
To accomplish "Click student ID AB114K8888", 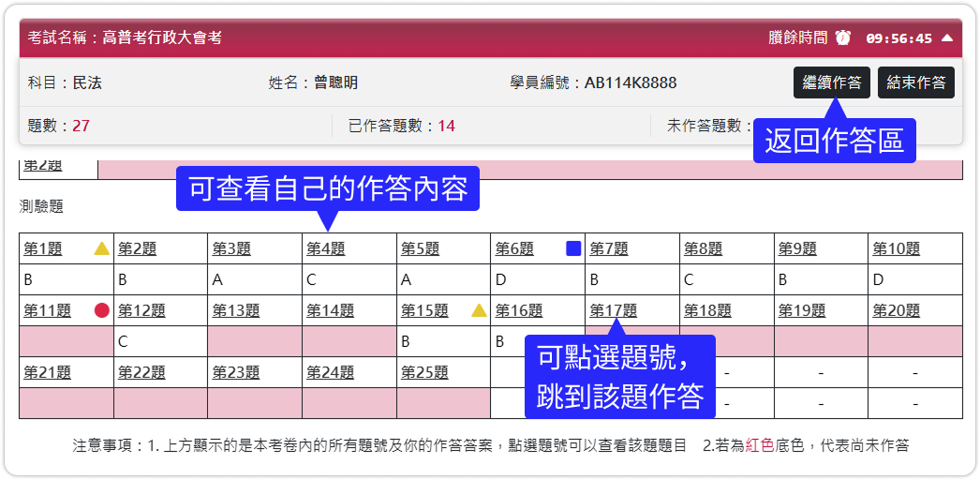I will (x=631, y=82).
